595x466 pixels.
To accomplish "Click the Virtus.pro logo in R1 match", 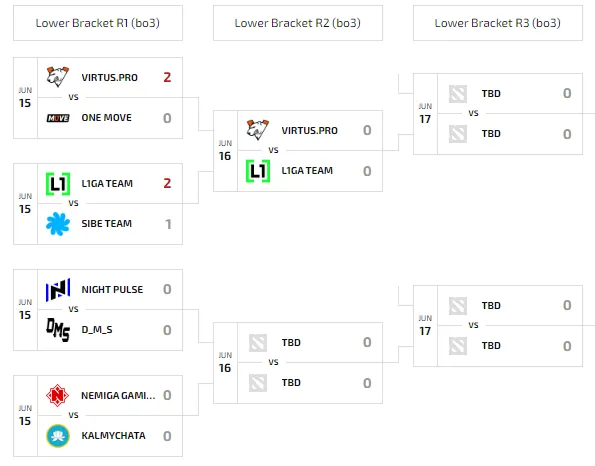I will click(58, 77).
